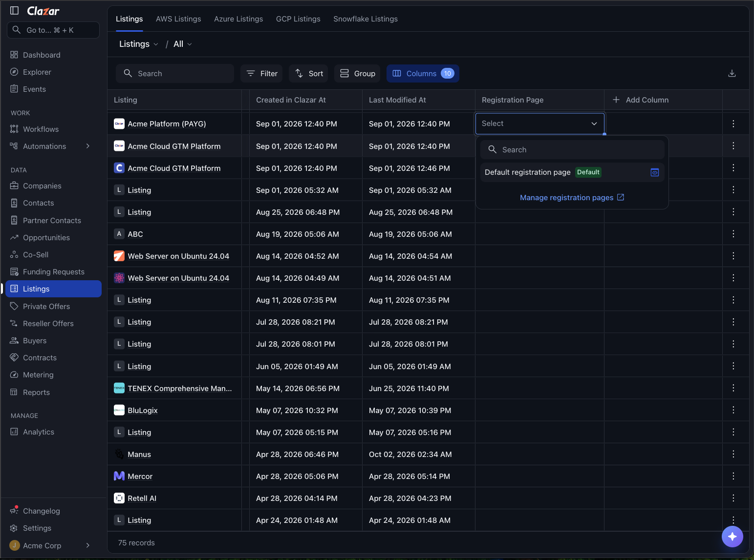Click Add Column in table header
754x560 pixels.
(641, 100)
